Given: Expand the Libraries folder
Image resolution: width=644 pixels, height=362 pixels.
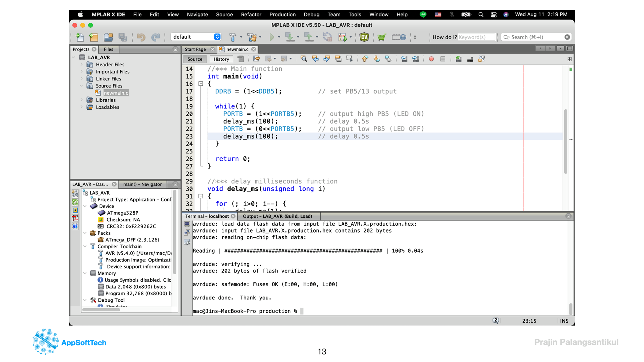Looking at the screenshot, I should point(81,100).
